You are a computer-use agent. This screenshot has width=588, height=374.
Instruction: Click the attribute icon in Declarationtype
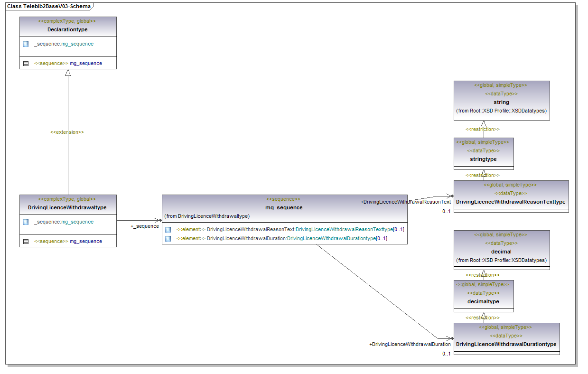pos(26,44)
